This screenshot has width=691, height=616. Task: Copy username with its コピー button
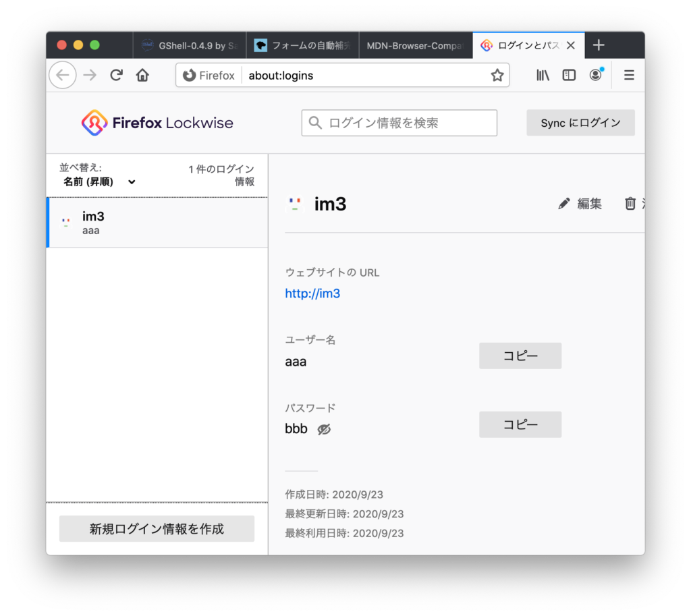click(520, 356)
